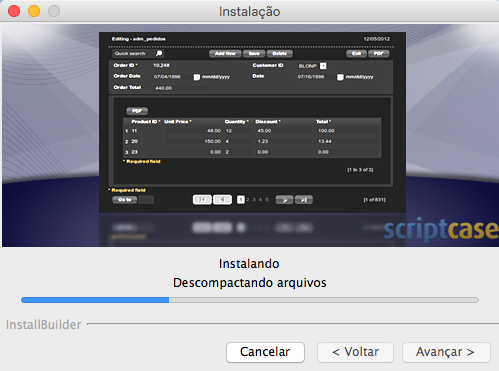Screen dimensions: 499x371
Task: Click the PDF button above product table
Action: [x=137, y=111]
